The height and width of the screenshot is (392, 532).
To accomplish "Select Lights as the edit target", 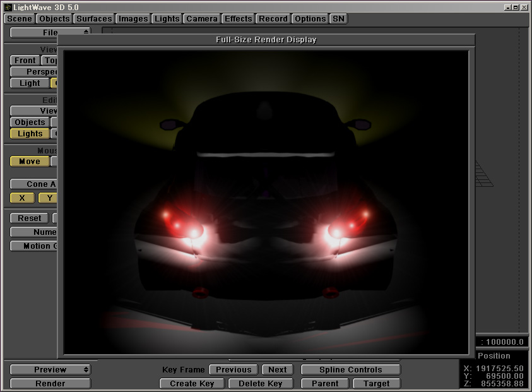I will click(x=30, y=134).
